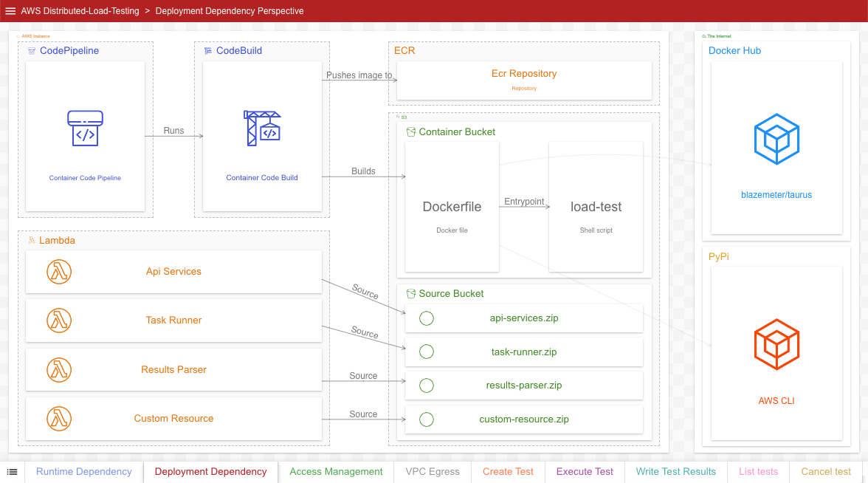This screenshot has height=483, width=868.
Task: Click the task-runner.zip circle icon
Action: coord(427,352)
